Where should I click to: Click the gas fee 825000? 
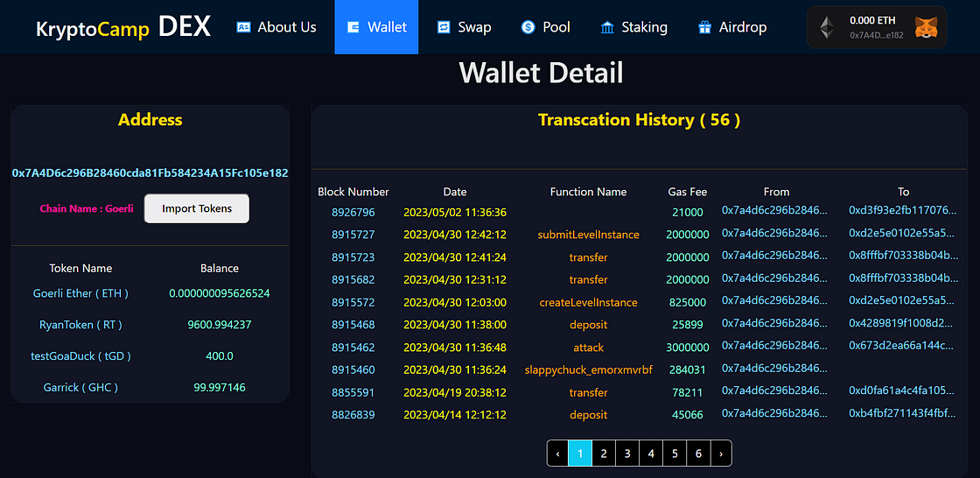[688, 302]
